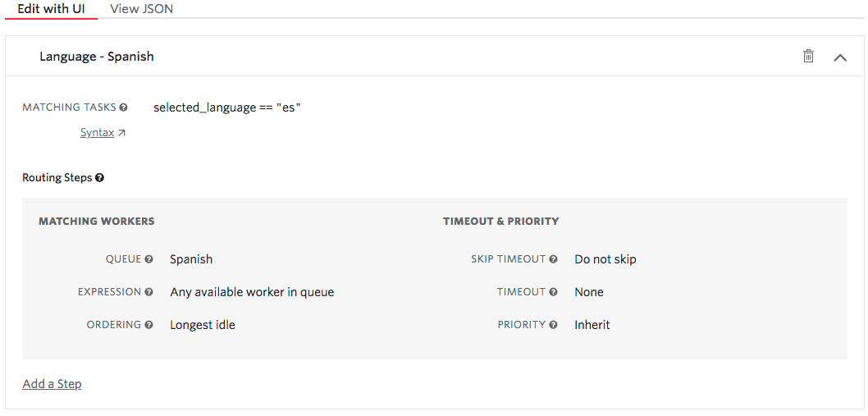Click the Ordering help icon
The height and width of the screenshot is (416, 868).
point(149,325)
